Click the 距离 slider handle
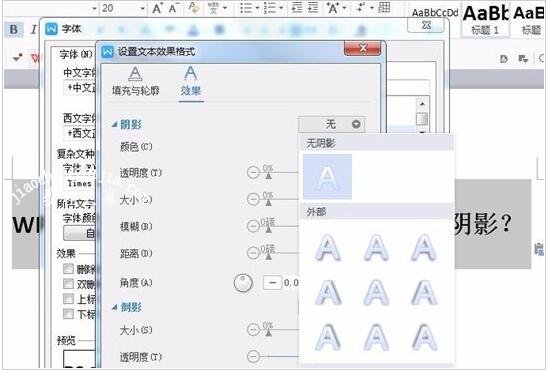546x370 pixels. (x=268, y=257)
